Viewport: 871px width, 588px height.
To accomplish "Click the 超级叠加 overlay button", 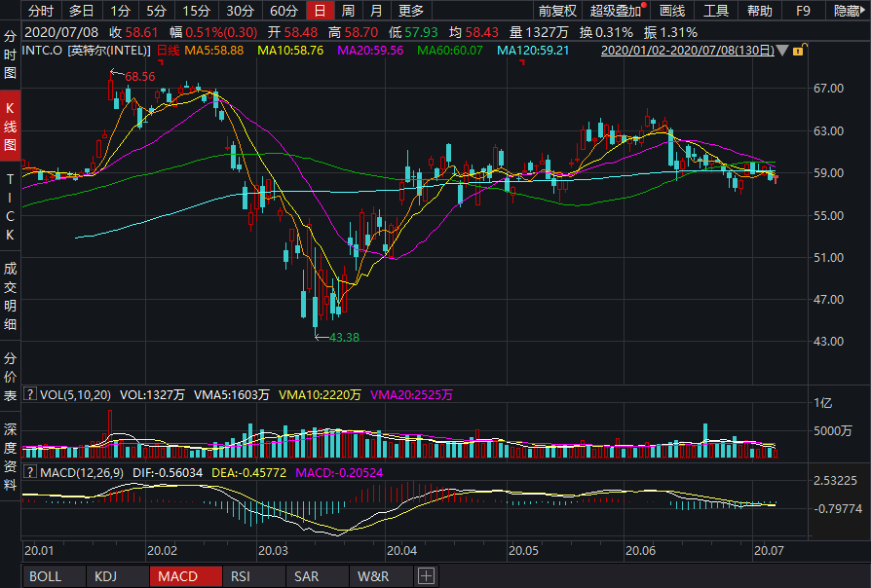I will (616, 11).
